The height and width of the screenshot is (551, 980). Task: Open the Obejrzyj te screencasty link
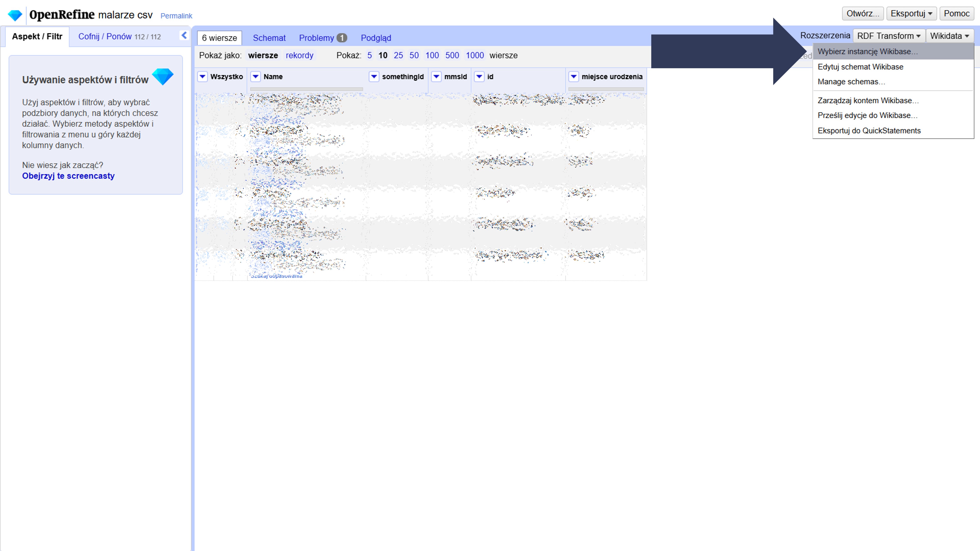(x=68, y=176)
